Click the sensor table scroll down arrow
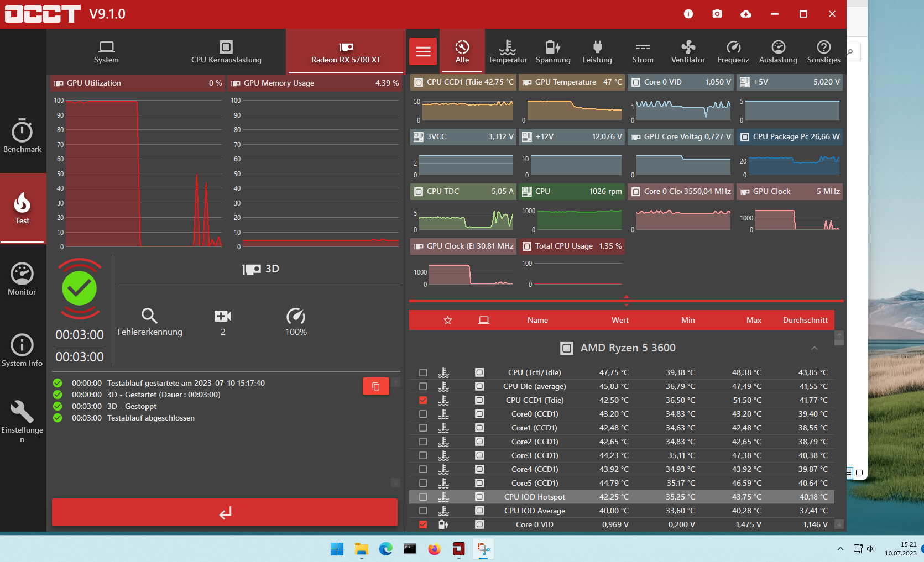Screen dimensions: 924x562 point(839,524)
